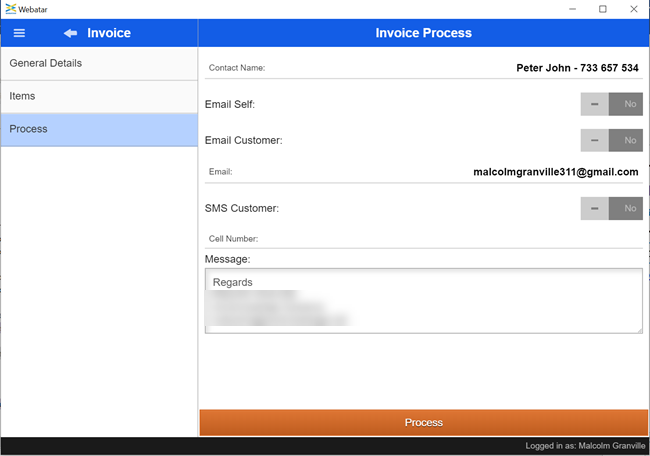Enable the Email Customer toggle

coord(611,140)
